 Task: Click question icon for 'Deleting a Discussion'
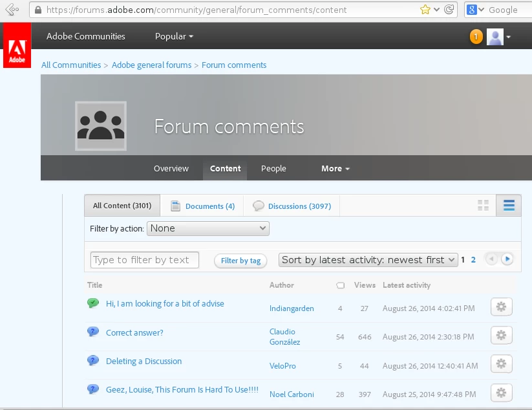pos(92,360)
